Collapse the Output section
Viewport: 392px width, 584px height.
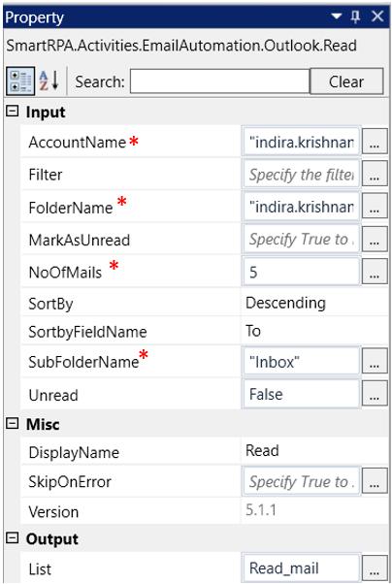pyautogui.click(x=13, y=537)
